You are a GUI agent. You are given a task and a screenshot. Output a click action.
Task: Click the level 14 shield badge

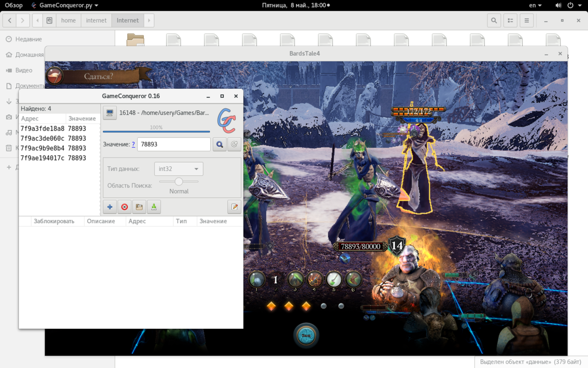[396, 246]
